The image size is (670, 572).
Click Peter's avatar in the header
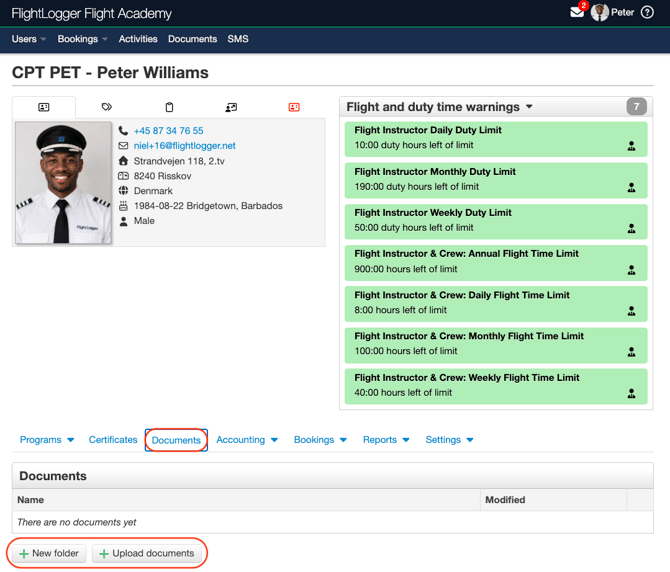[599, 12]
